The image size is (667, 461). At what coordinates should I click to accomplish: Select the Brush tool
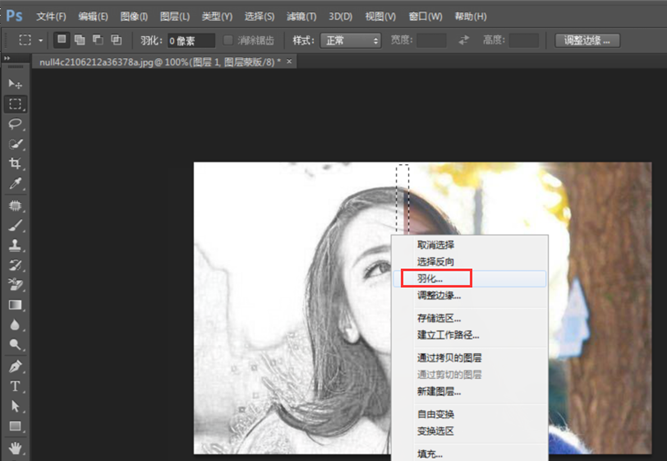coord(15,226)
